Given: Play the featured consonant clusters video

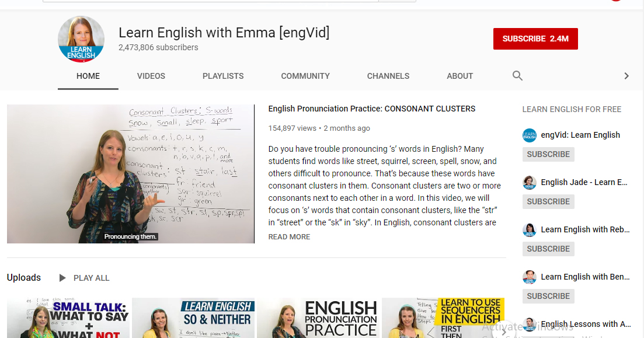Looking at the screenshot, I should click(x=131, y=174).
